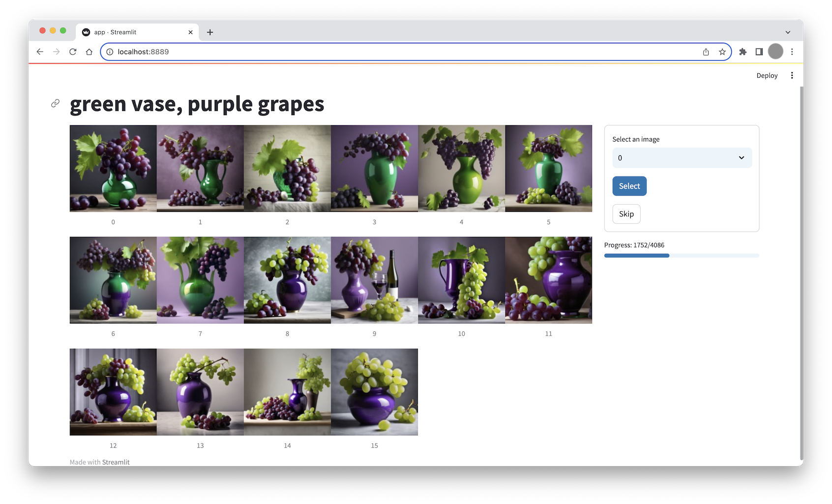Click the localhost:8889 address bar
Viewport: 832px width, 504px height.
click(393, 52)
